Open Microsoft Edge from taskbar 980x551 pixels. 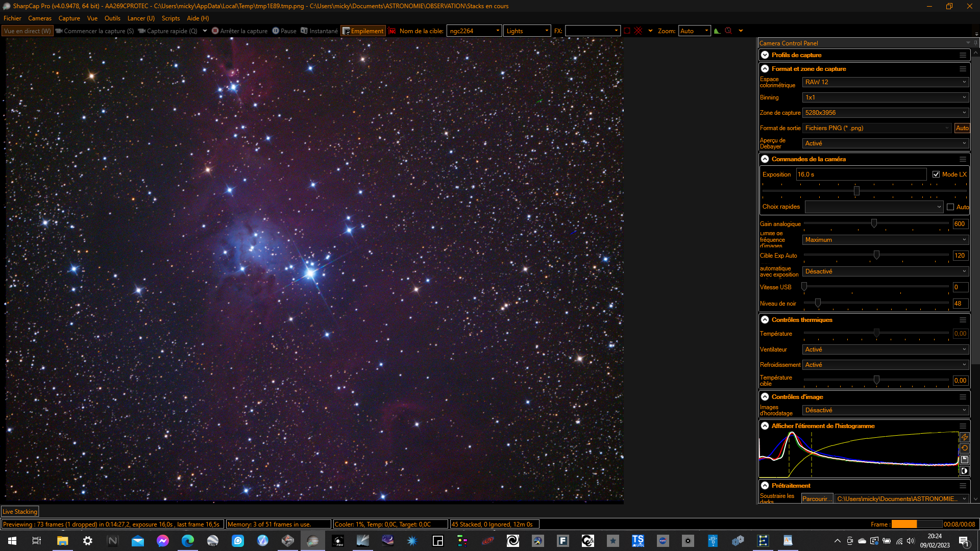coord(187,541)
